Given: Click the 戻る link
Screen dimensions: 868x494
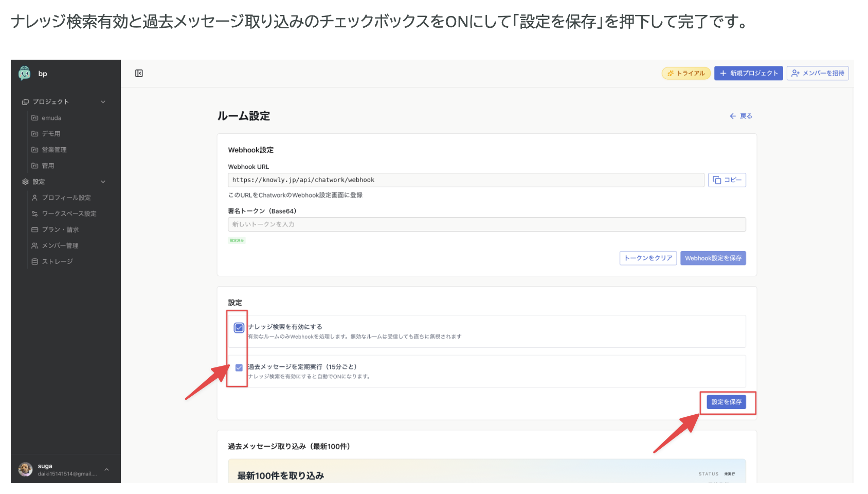Looking at the screenshot, I should pyautogui.click(x=740, y=116).
